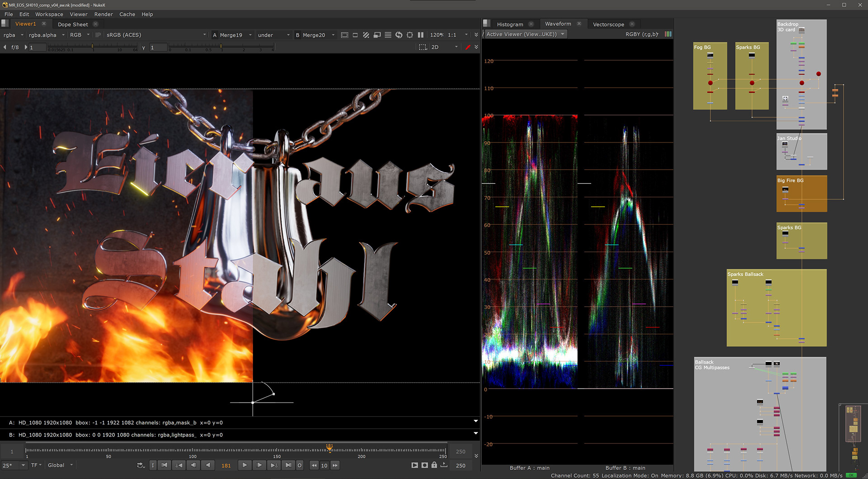Jump to the first frame
868x479 pixels.
(x=165, y=465)
